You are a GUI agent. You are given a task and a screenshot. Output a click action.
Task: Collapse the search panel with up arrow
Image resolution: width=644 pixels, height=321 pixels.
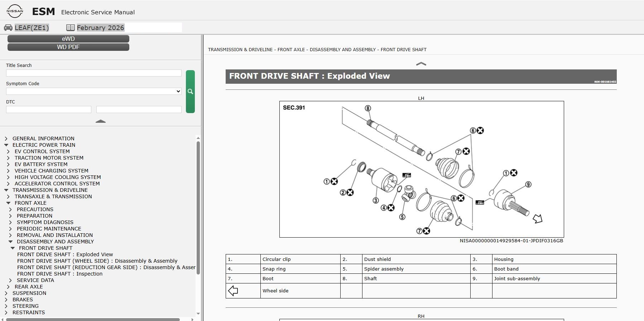(101, 121)
